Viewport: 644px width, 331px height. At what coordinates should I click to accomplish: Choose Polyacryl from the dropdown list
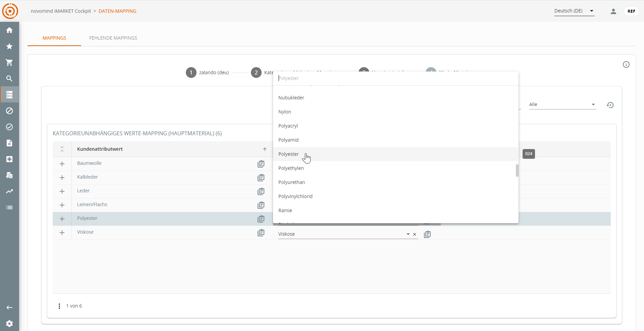tap(396, 126)
